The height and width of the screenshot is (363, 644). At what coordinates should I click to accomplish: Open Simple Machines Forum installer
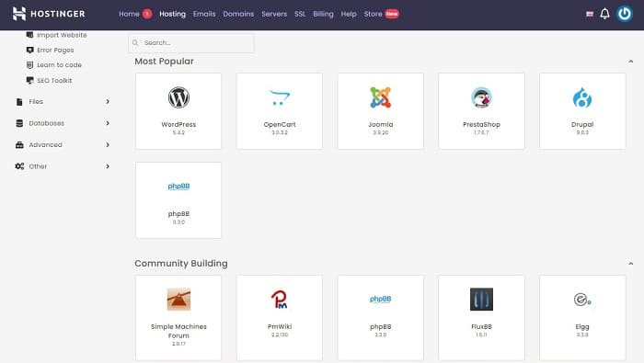[x=178, y=318]
